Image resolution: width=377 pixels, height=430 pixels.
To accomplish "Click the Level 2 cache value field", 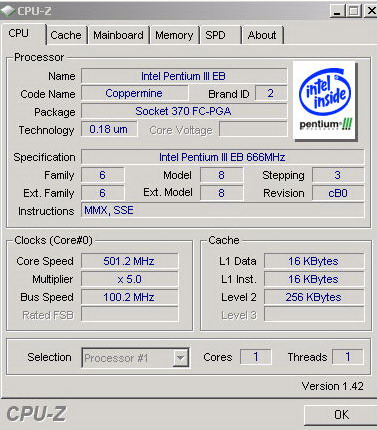I will [314, 297].
